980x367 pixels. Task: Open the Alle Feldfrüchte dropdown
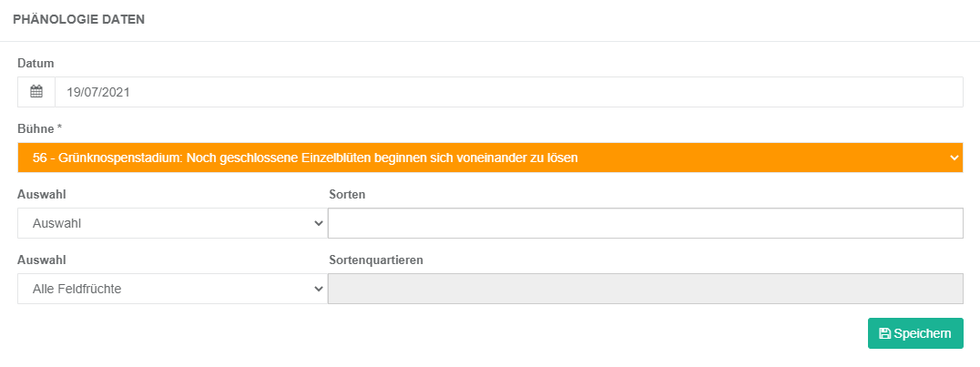(172, 289)
